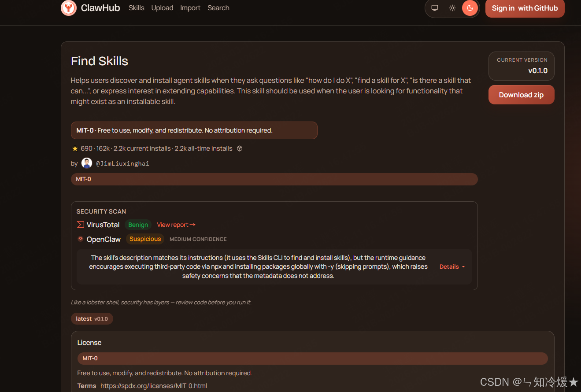Click the MIT-0 free to use notice box
This screenshot has height=392, width=581.
tap(194, 130)
